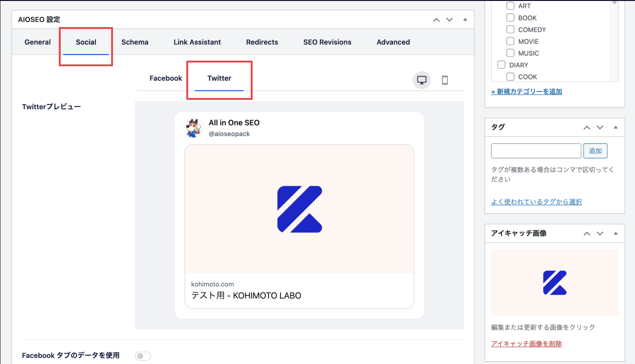Click the 追加 tag button
635x364 pixels.
(595, 151)
